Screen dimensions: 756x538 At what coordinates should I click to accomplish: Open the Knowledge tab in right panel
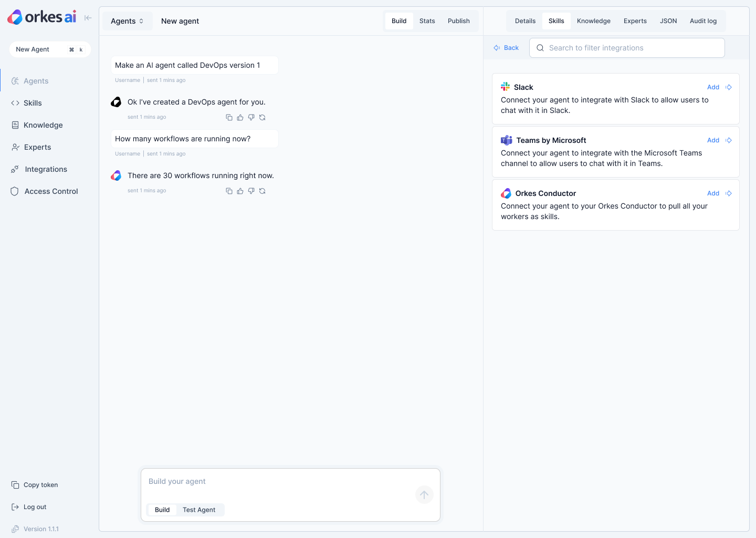pyautogui.click(x=594, y=21)
